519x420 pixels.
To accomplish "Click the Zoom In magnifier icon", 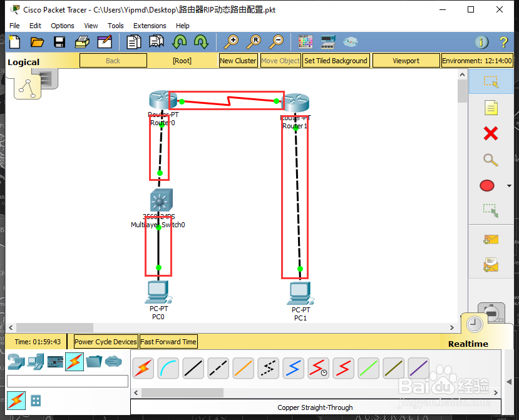I will [x=232, y=42].
